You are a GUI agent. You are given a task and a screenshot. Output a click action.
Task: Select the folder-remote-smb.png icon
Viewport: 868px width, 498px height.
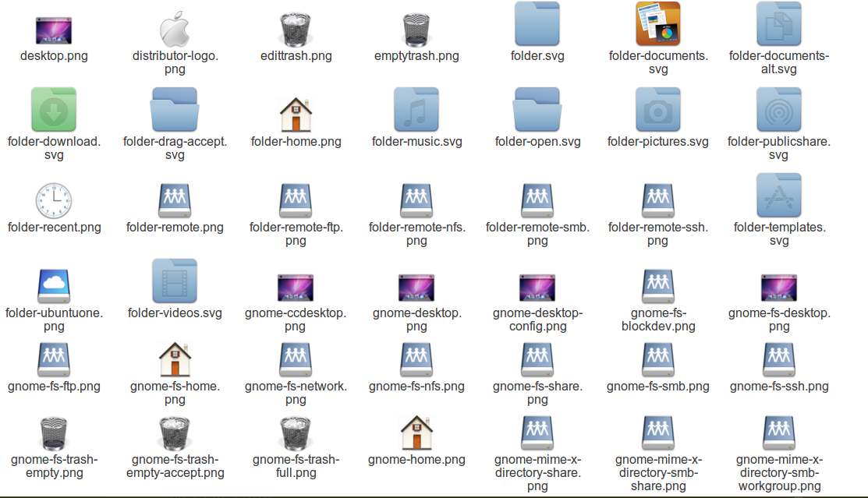(537, 200)
